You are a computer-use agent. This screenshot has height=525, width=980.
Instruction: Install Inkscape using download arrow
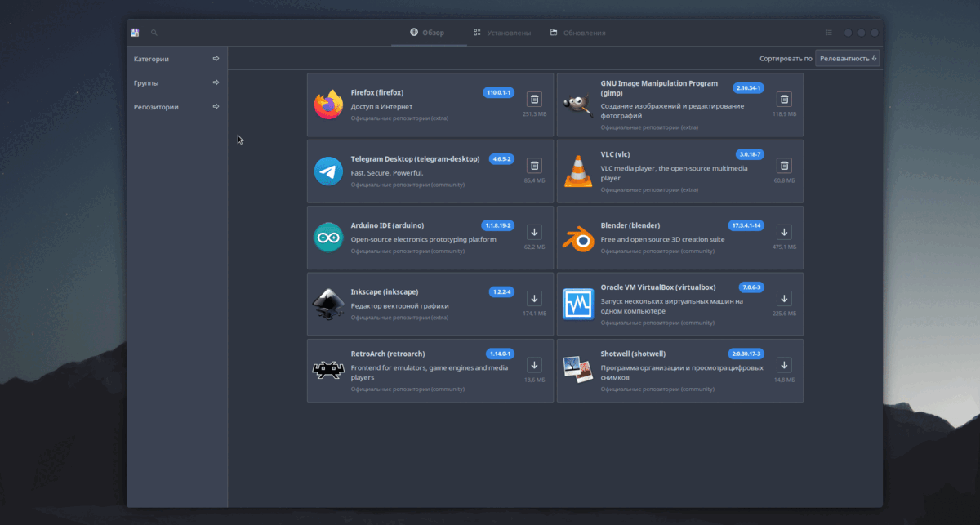pyautogui.click(x=534, y=299)
